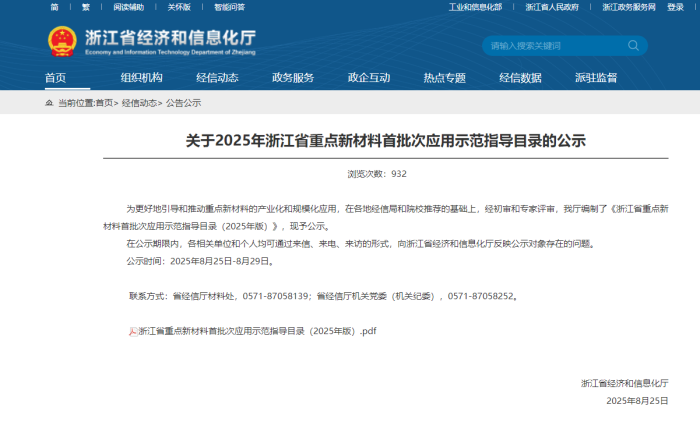
Task: Click the national emblem logo icon
Action: [62, 42]
